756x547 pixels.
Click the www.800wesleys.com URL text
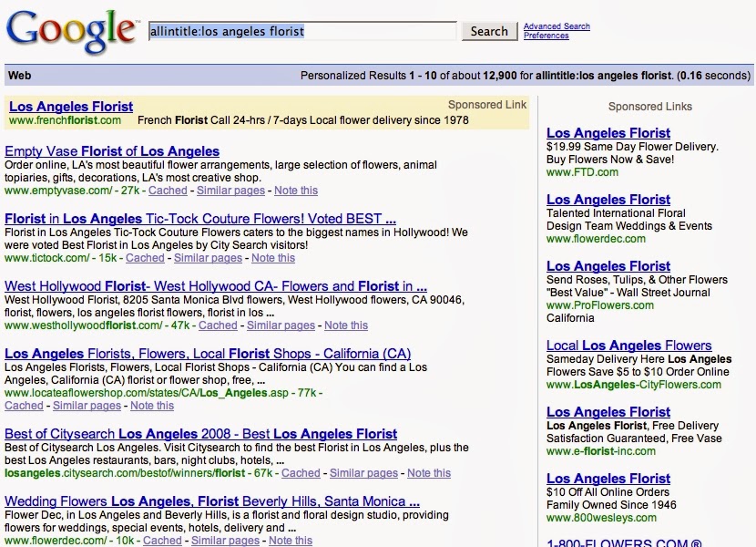tap(602, 518)
